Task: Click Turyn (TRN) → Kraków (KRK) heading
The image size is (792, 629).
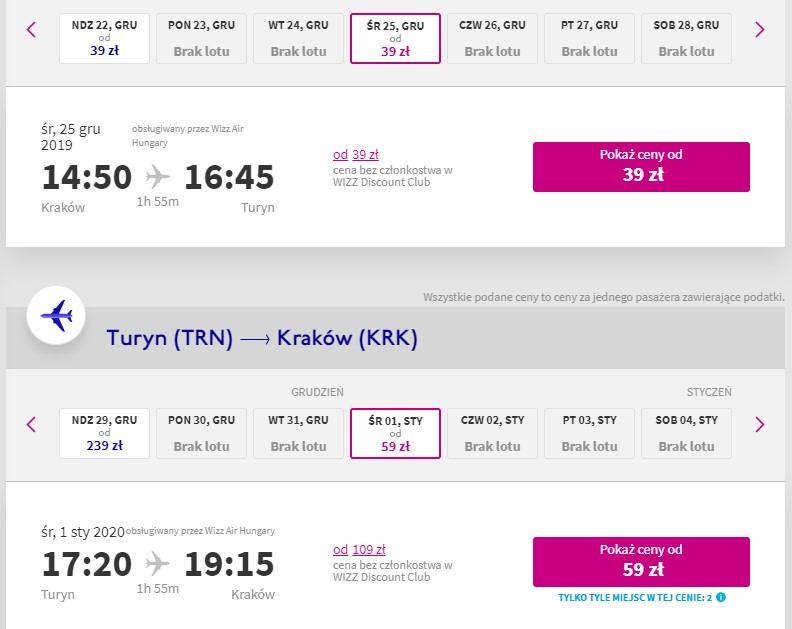Action: [x=262, y=338]
